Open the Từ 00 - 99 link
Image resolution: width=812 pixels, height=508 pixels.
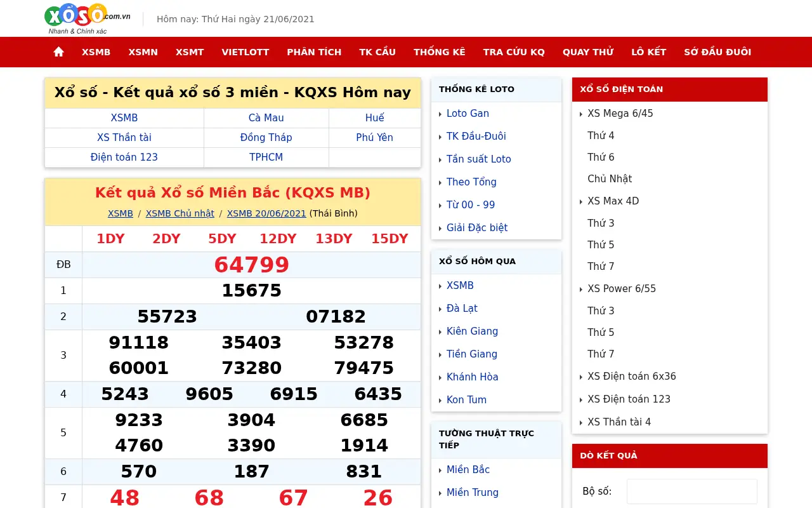471,204
